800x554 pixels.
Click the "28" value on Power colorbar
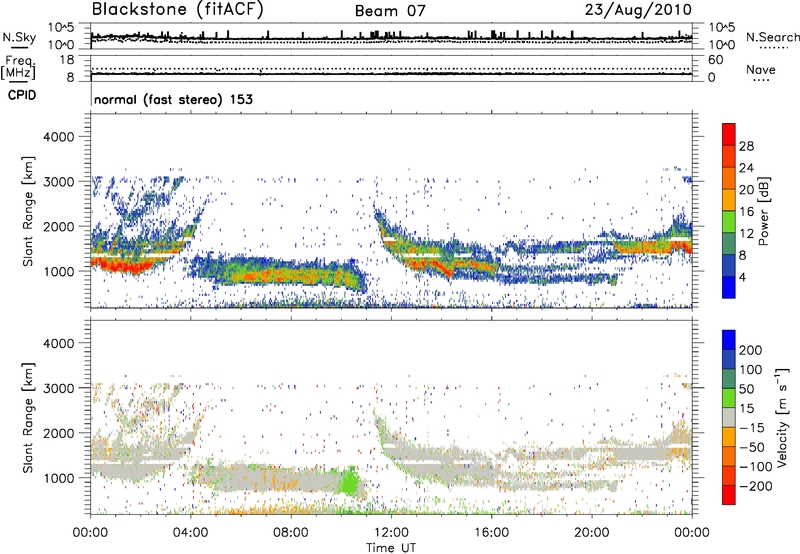coord(746,146)
